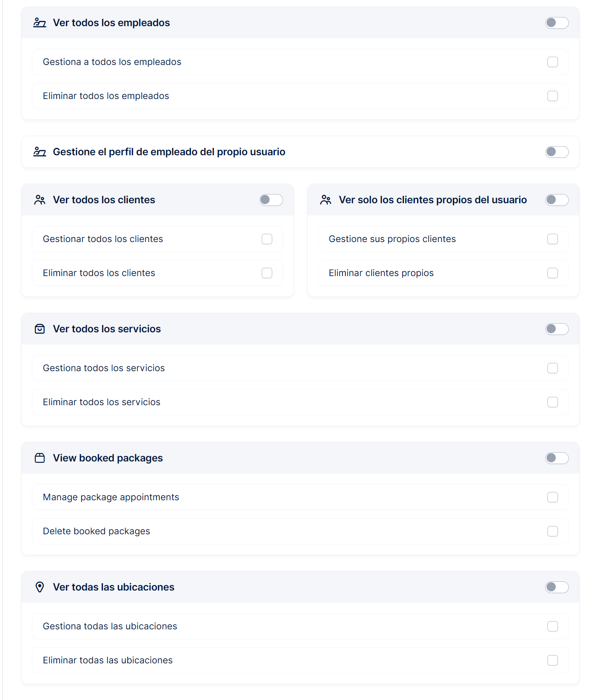
Task: Click the package icon beside View booked packages
Action: tap(40, 458)
